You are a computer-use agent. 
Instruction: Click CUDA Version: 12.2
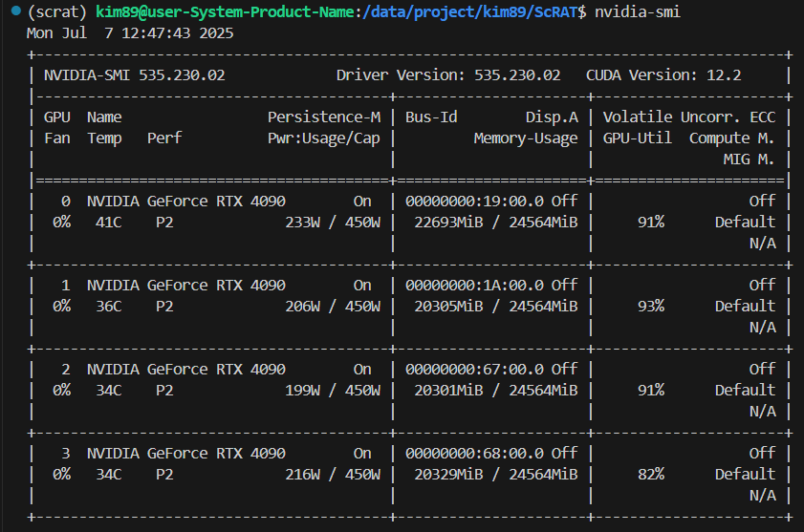click(x=663, y=75)
